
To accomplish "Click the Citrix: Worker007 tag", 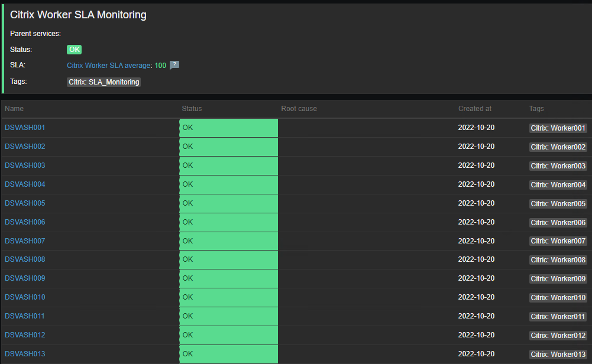I will pyautogui.click(x=558, y=241).
